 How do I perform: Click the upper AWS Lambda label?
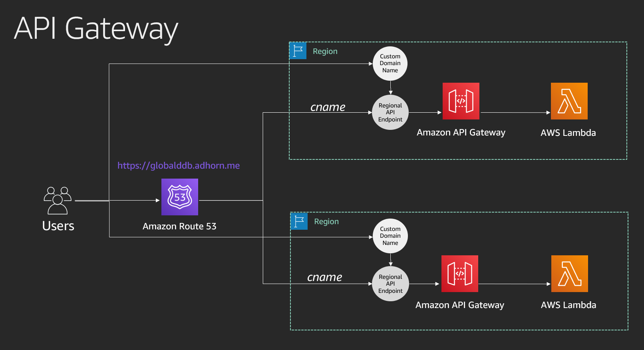[x=568, y=133]
